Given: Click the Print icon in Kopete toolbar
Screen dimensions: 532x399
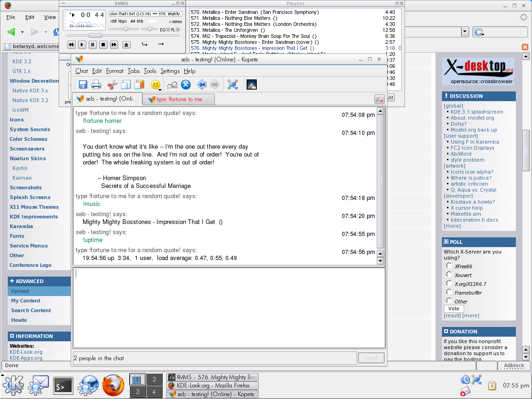Looking at the screenshot, I should (97, 85).
